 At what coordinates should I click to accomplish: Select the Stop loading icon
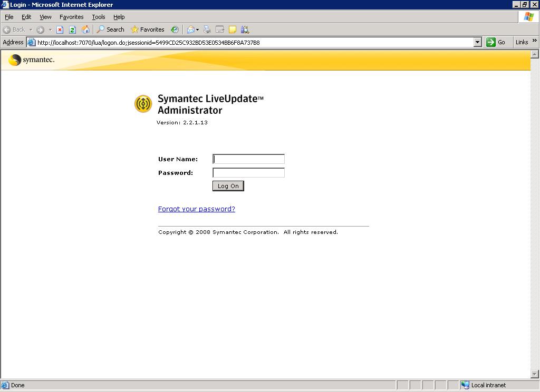59,30
